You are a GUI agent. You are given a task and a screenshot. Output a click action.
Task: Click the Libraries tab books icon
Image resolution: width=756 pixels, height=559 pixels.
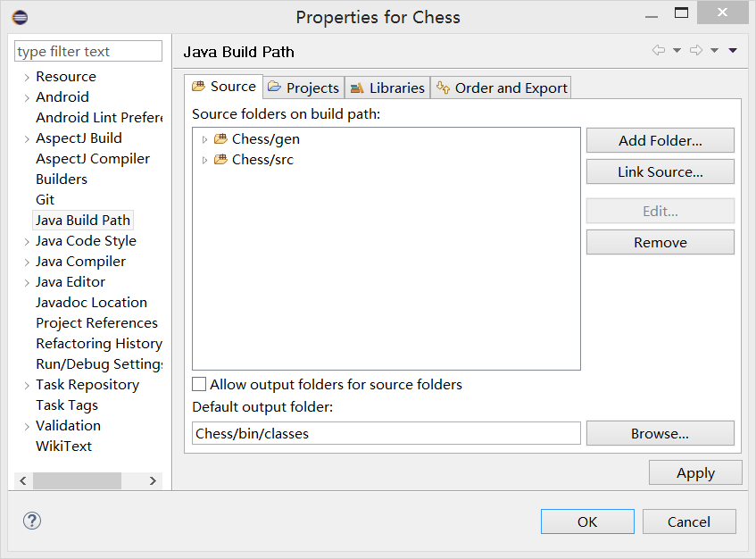(357, 87)
